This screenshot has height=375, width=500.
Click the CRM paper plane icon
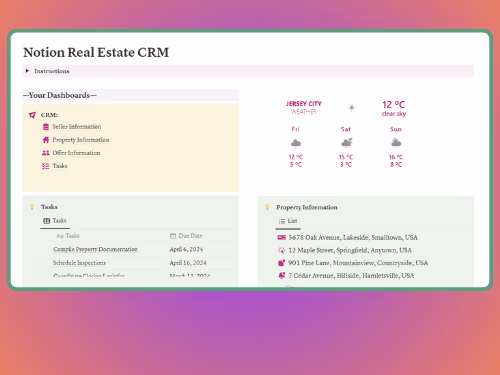click(32, 115)
